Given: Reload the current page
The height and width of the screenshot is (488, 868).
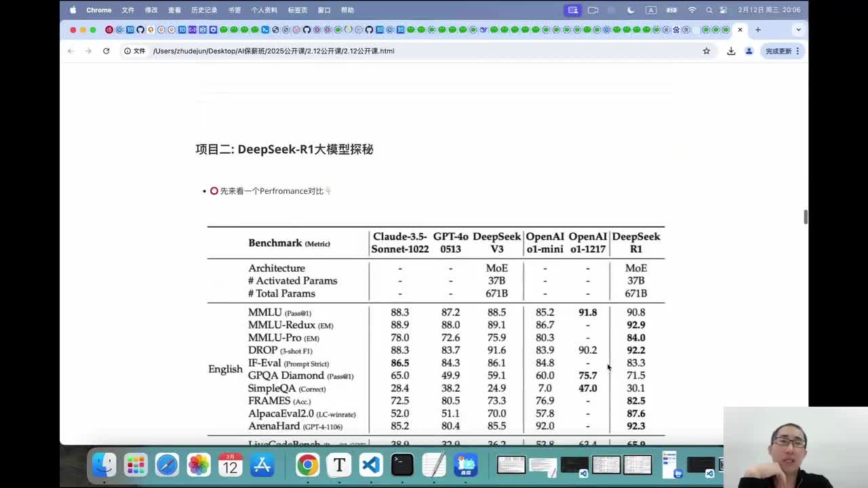Looking at the screenshot, I should (106, 51).
